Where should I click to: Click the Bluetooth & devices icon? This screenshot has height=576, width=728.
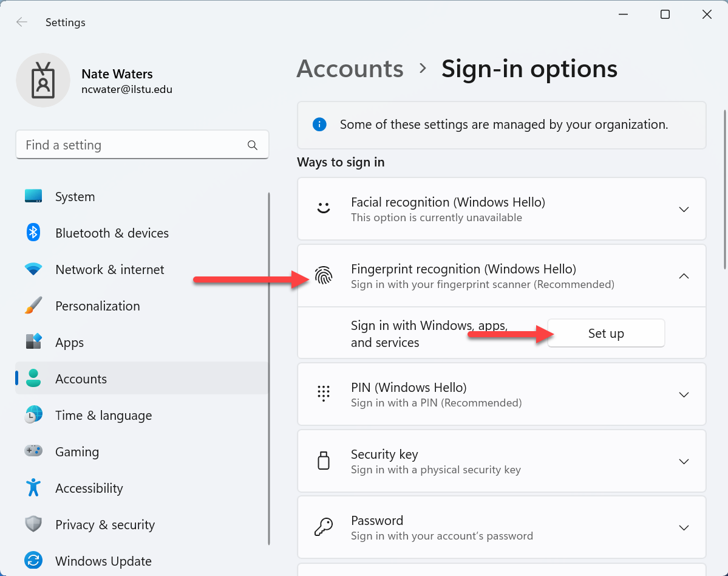click(x=33, y=233)
